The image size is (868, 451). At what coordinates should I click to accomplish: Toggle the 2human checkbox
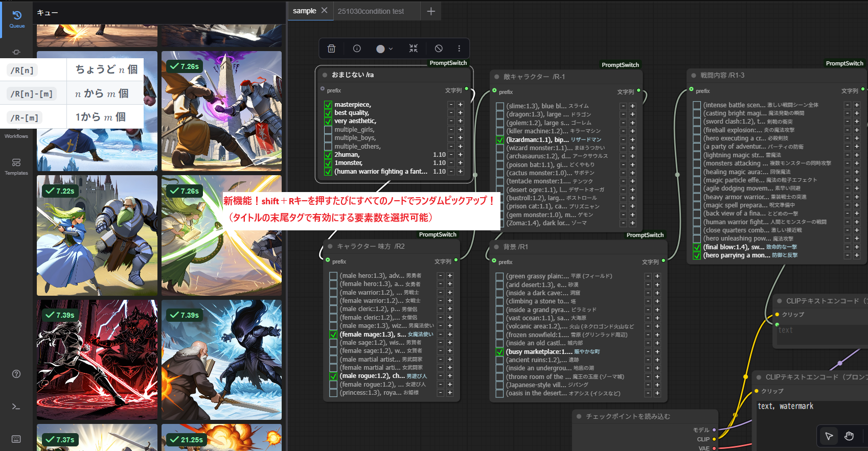click(x=328, y=155)
